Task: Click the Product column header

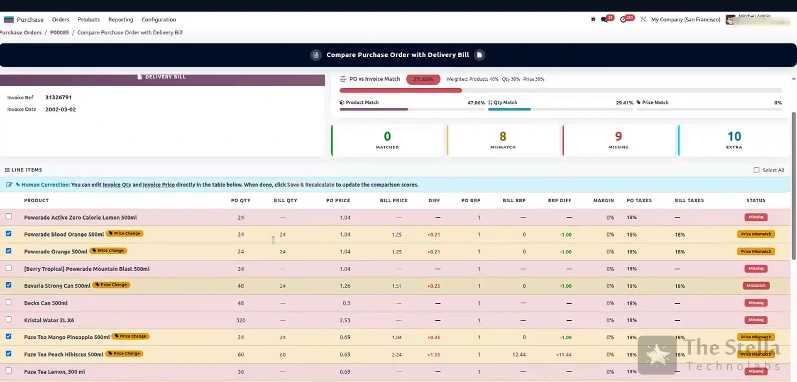Action: (x=36, y=201)
